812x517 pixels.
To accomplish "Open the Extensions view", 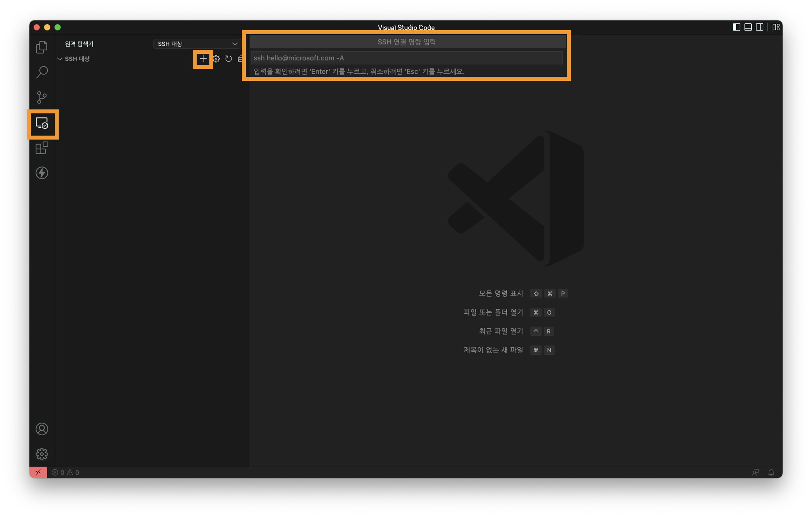I will [42, 148].
